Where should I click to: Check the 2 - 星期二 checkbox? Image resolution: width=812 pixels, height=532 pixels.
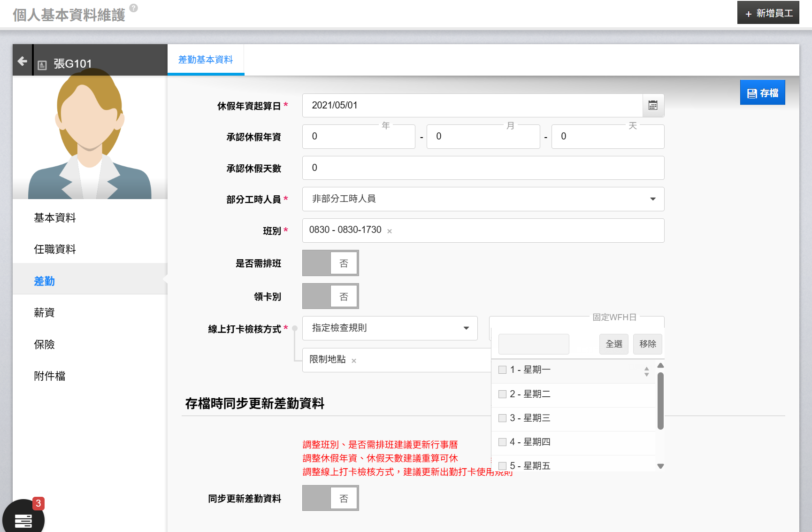point(502,394)
